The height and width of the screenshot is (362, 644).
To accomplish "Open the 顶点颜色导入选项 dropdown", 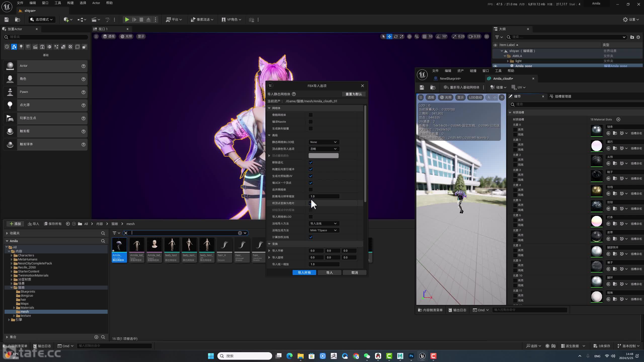I will click(x=324, y=149).
